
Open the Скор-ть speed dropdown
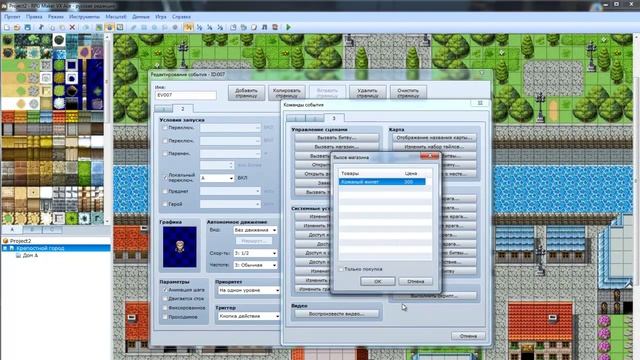(x=255, y=253)
